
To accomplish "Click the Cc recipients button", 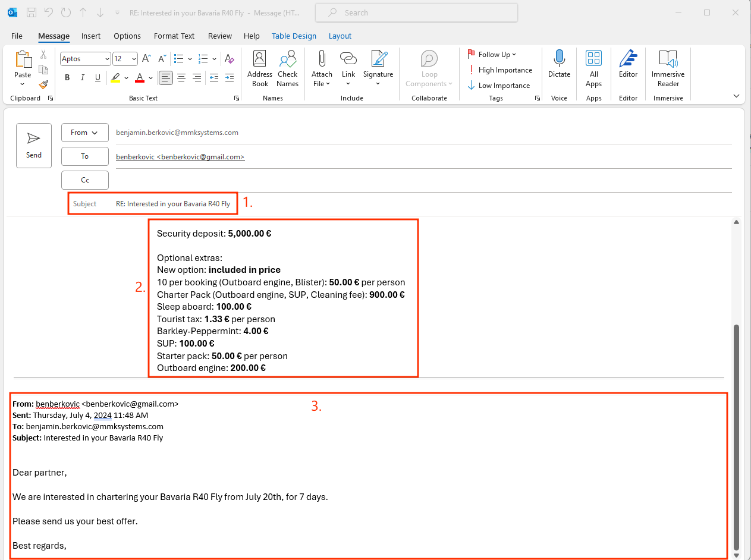I will (x=85, y=180).
